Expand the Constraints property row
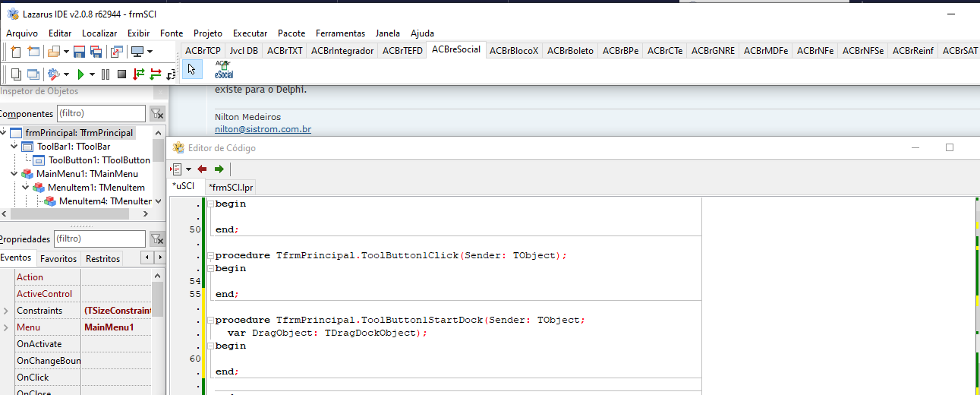This screenshot has width=980, height=395. pyautogui.click(x=6, y=311)
